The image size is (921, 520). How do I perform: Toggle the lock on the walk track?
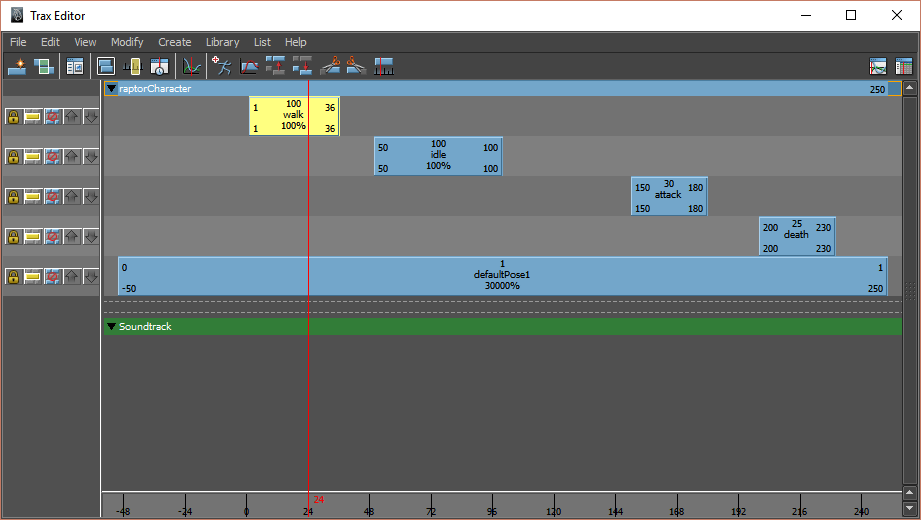click(13, 117)
